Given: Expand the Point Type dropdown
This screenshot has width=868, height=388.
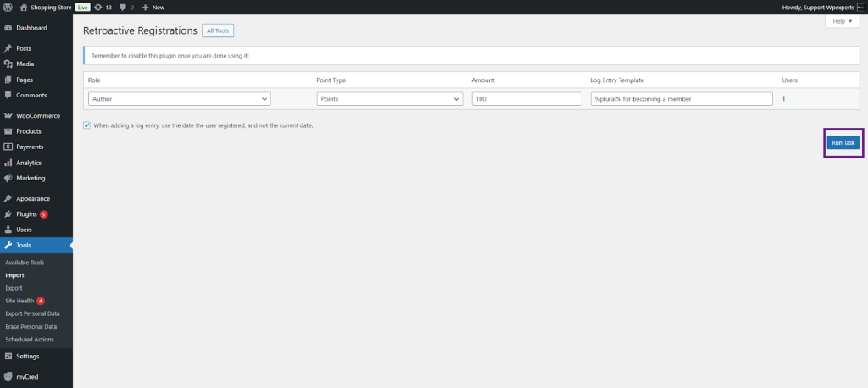Looking at the screenshot, I should pyautogui.click(x=389, y=99).
